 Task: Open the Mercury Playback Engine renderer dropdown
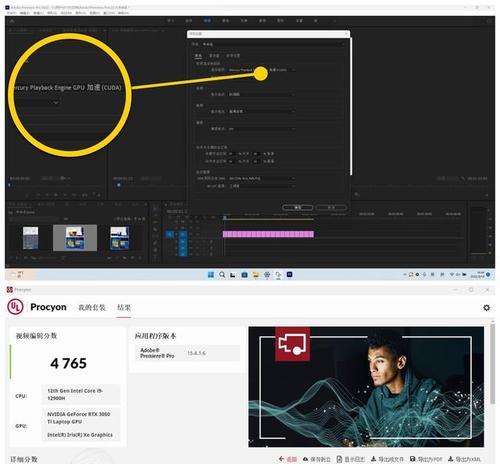pyautogui.click(x=261, y=70)
